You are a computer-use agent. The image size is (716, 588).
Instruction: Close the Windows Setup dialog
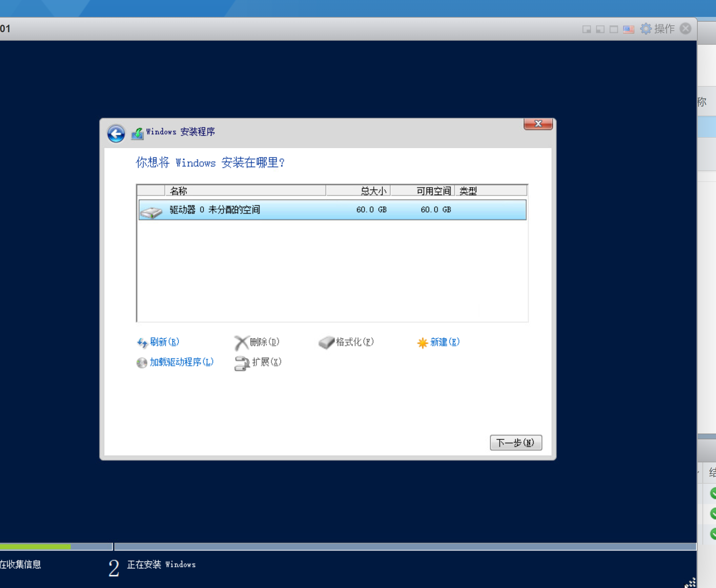tap(538, 124)
